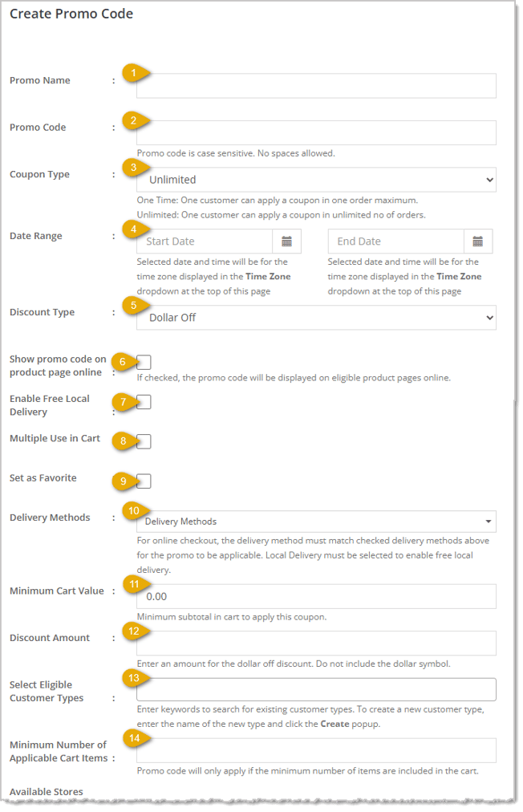Enable the Free Local Delivery checkbox
The width and height of the screenshot is (523, 812).
(144, 402)
